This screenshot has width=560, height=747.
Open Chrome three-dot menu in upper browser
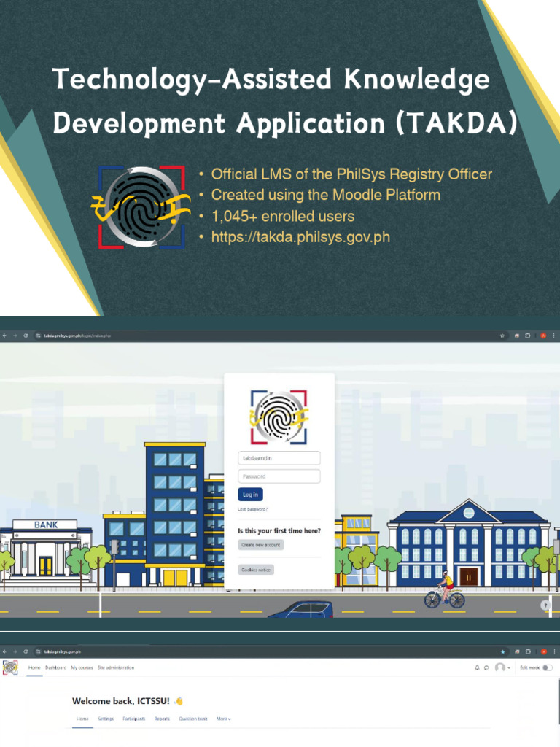point(554,336)
